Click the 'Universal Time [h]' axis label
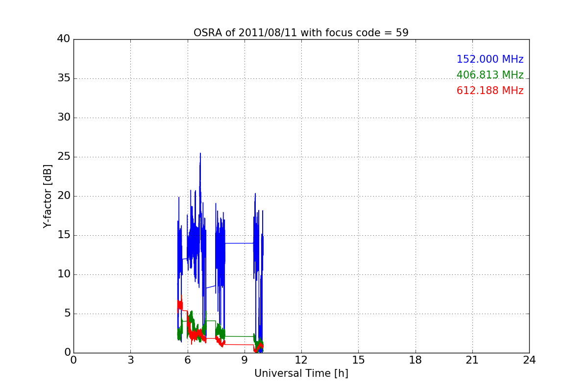This screenshot has height=392, width=588. [301, 373]
